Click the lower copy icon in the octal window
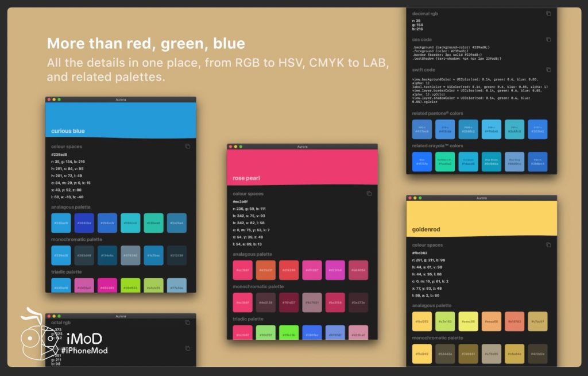Screen dimensions: 588x376 pyautogui.click(x=187, y=348)
